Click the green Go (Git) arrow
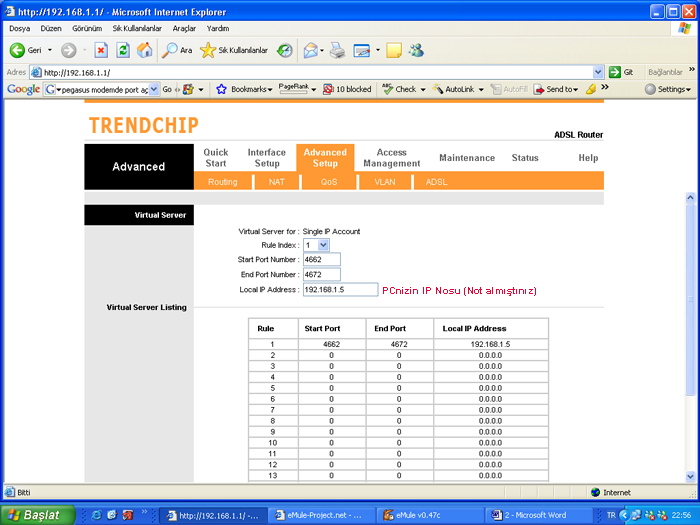The image size is (700, 525). [x=615, y=72]
